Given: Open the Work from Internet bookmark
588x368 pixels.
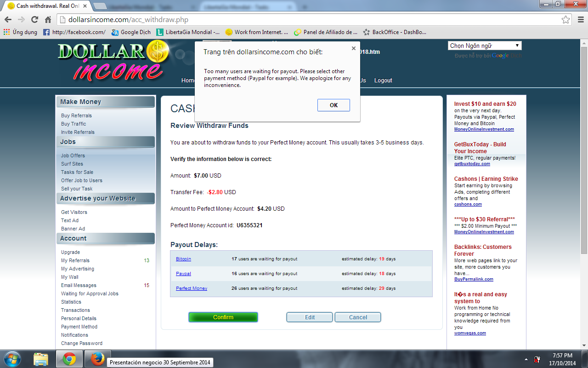Looking at the screenshot, I should click(257, 32).
